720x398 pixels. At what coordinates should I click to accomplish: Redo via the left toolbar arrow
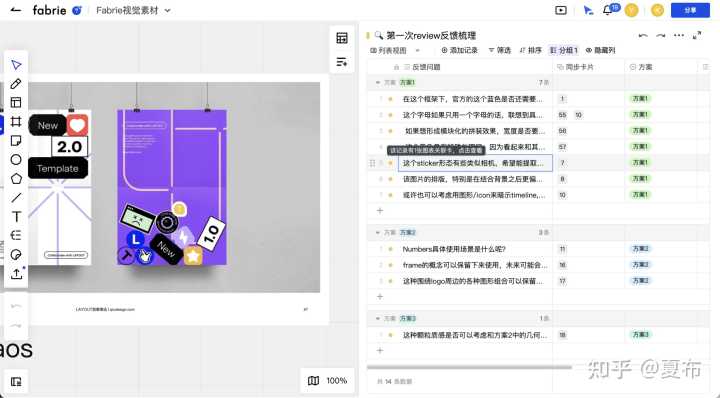16,325
